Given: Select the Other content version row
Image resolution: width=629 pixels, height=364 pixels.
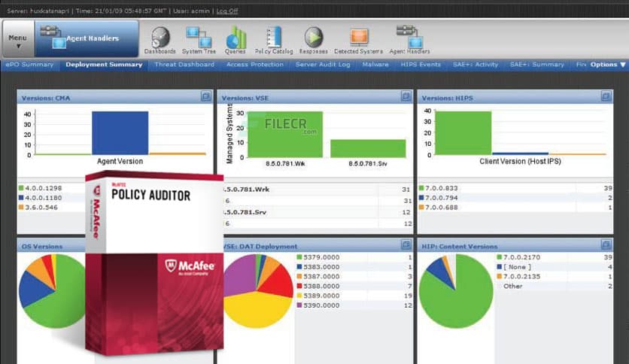Looking at the screenshot, I should 555,287.
